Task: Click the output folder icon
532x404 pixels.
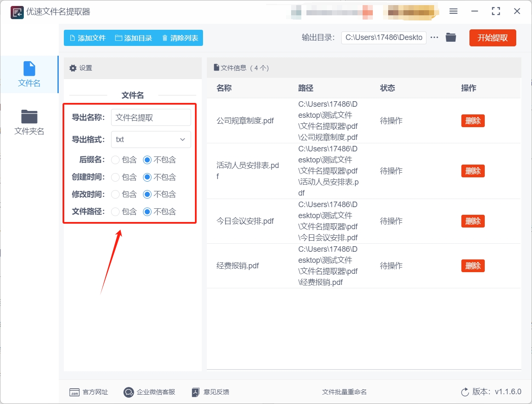Action: pos(451,37)
